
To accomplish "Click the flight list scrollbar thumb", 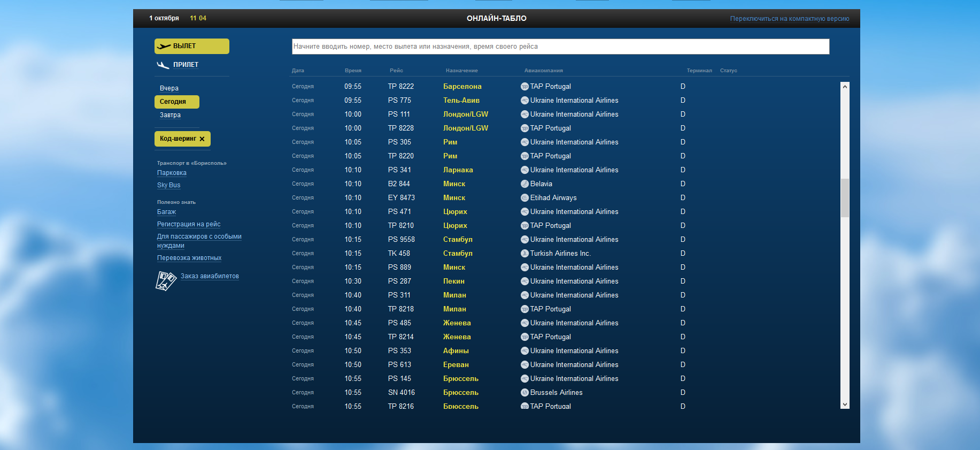I will tap(845, 197).
